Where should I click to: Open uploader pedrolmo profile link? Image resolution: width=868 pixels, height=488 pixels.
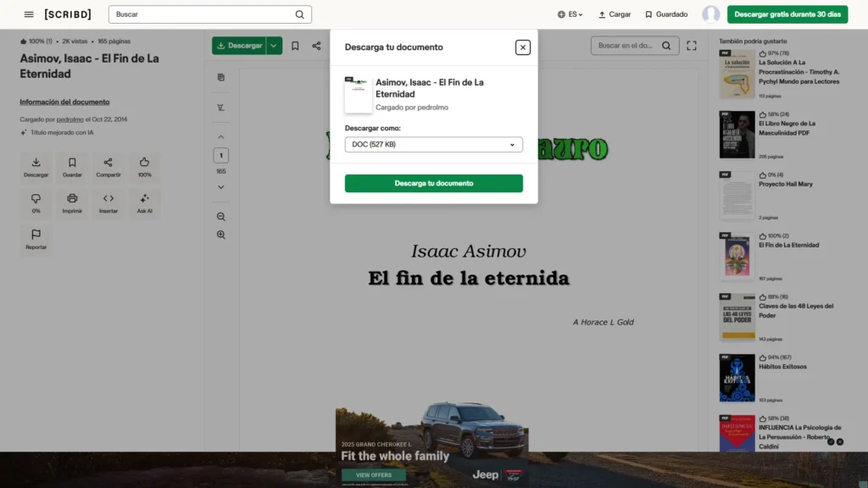(x=70, y=119)
